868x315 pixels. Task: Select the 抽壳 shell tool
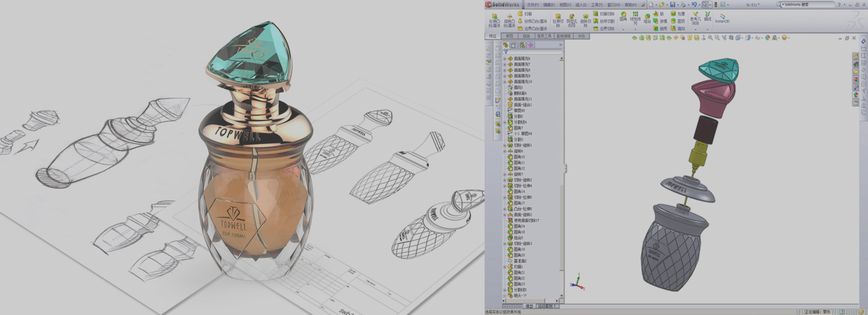pos(660,29)
